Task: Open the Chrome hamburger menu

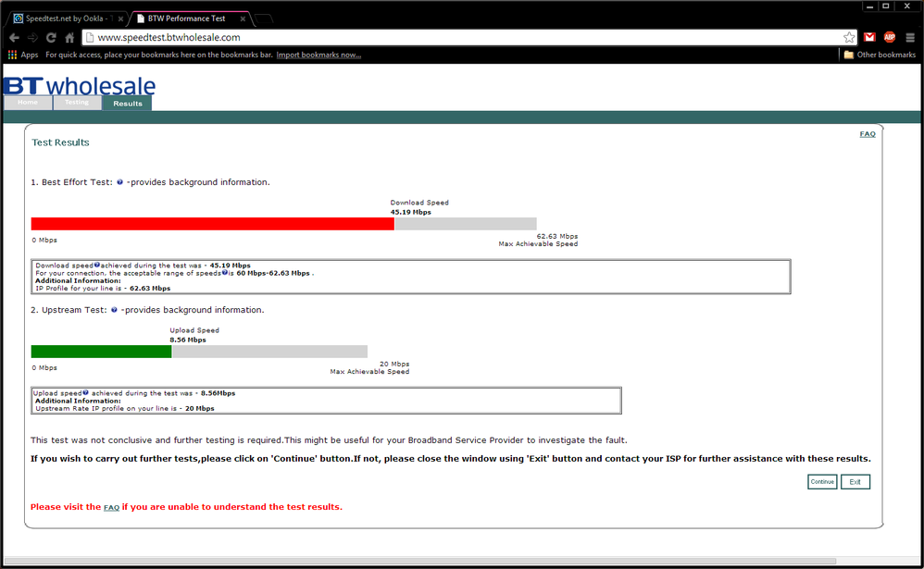Action: 910,37
